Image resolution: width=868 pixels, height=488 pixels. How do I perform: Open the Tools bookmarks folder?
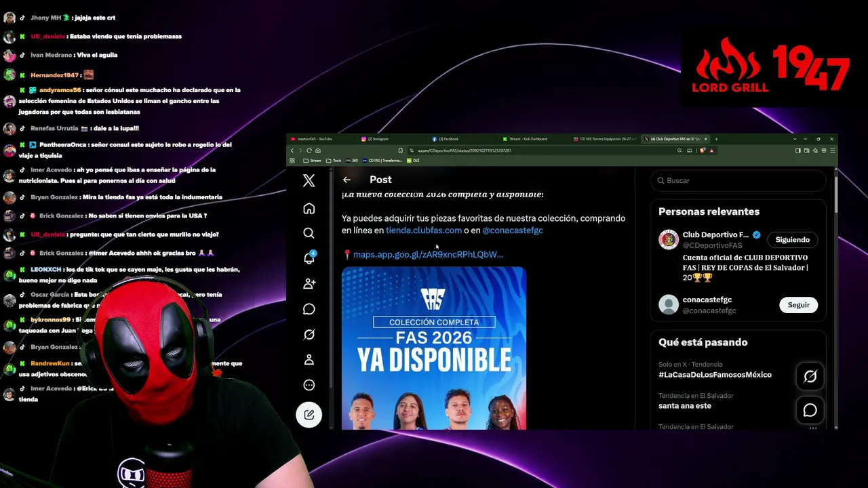[x=334, y=161]
